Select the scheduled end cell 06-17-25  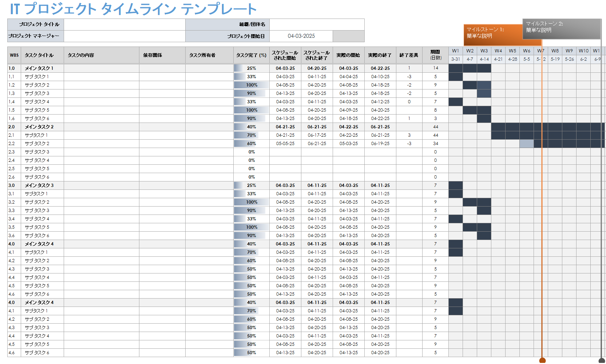[317, 135]
